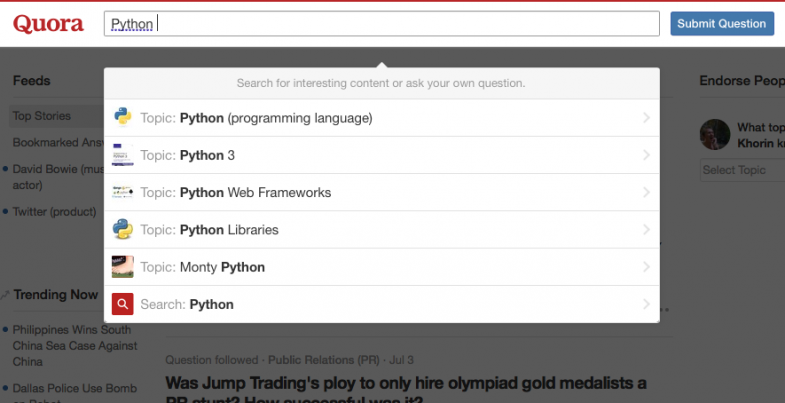Click the Python Libraries snake icon
785x403 pixels.
(123, 230)
